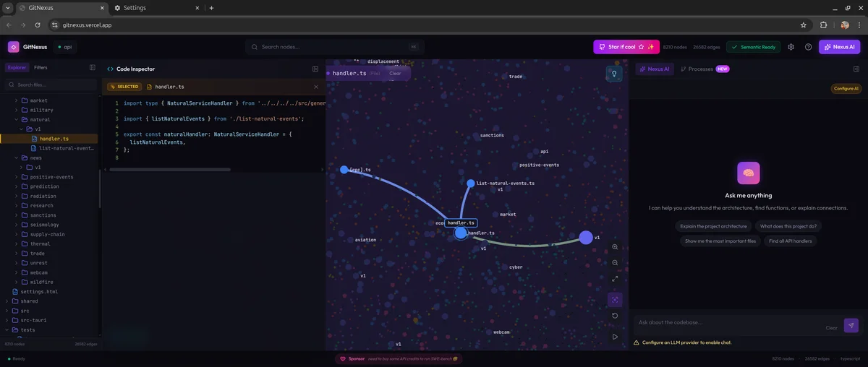
Task: Click the Sponsor link in footer
Action: (x=399, y=358)
